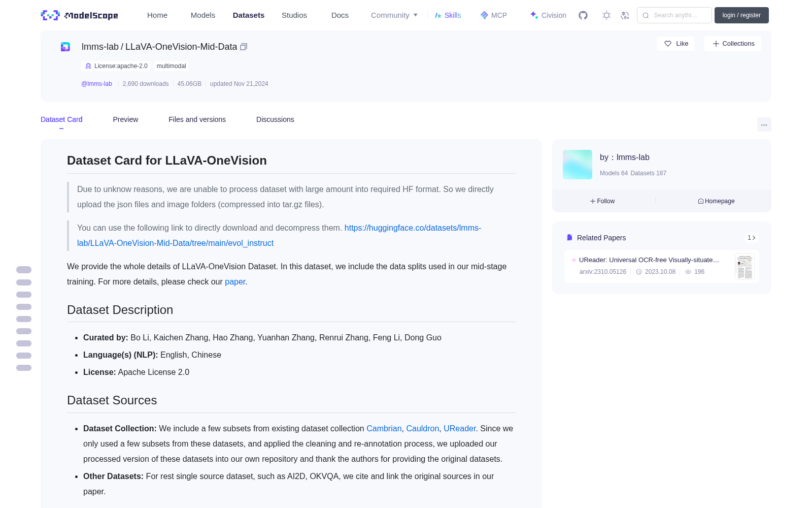Screen dimensions: 812x508
Task: Click the multimodal tag
Action: [172, 66]
